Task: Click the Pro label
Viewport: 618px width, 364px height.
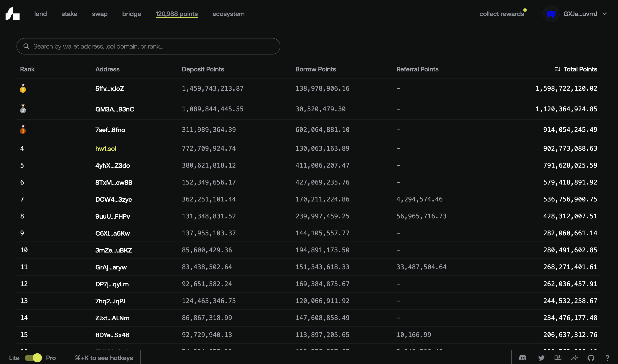Action: pos(51,358)
